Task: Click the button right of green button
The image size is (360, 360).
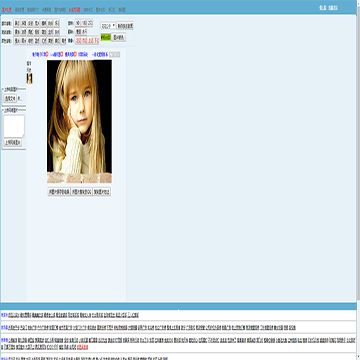Action: (118, 37)
